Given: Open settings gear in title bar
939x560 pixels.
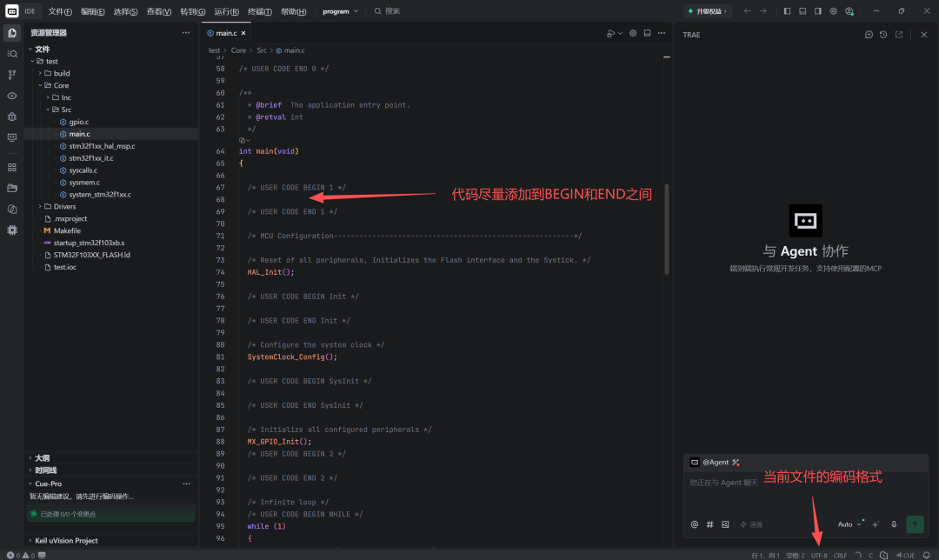Looking at the screenshot, I should [834, 11].
